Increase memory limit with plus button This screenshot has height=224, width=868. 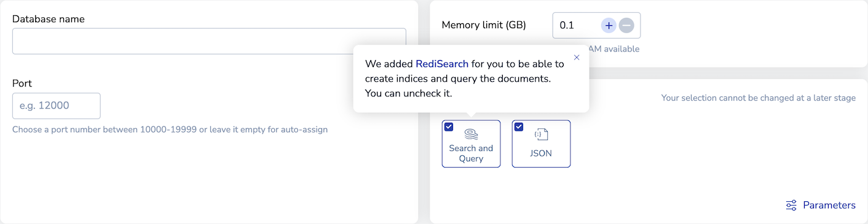(609, 25)
